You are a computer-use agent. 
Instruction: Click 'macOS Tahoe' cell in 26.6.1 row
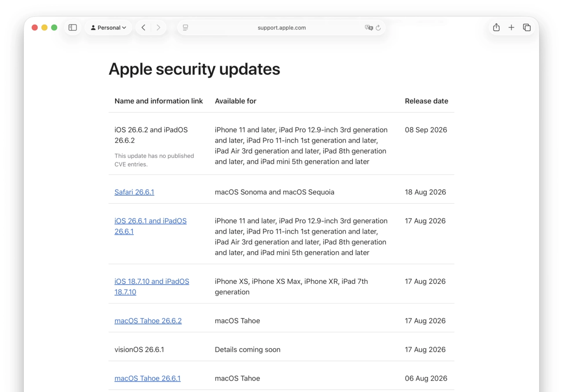click(x=237, y=378)
